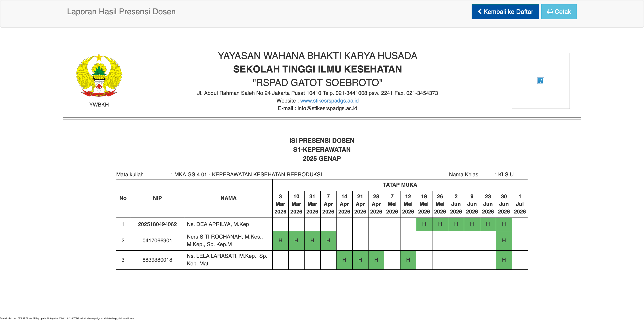This screenshot has width=644, height=320.
Task: Click the 21 Apr 2026 column header
Action: point(360,204)
